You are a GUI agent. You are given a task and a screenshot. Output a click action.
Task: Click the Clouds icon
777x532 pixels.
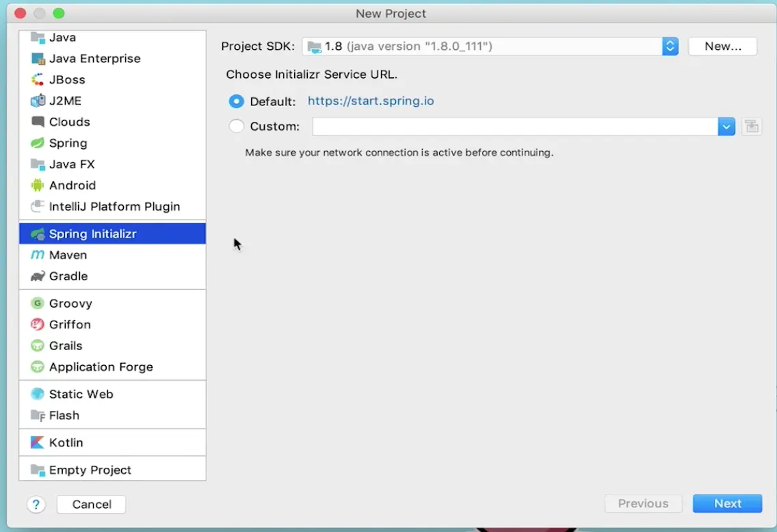coord(38,121)
